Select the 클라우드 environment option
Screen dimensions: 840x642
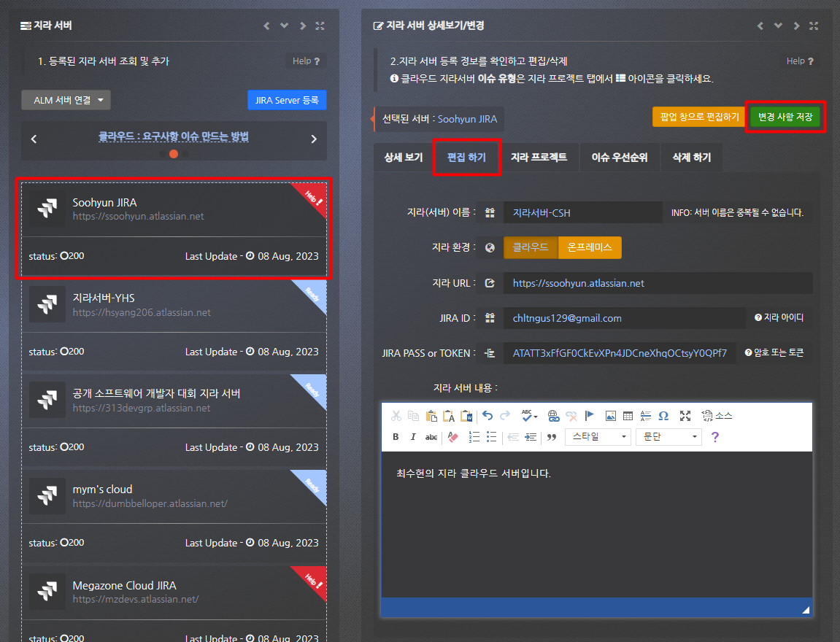point(531,247)
